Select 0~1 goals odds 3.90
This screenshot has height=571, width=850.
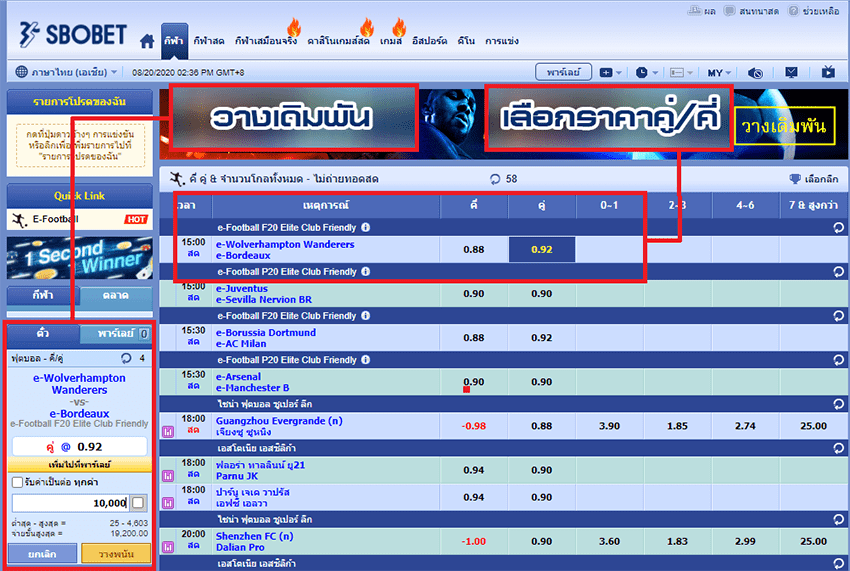(609, 426)
